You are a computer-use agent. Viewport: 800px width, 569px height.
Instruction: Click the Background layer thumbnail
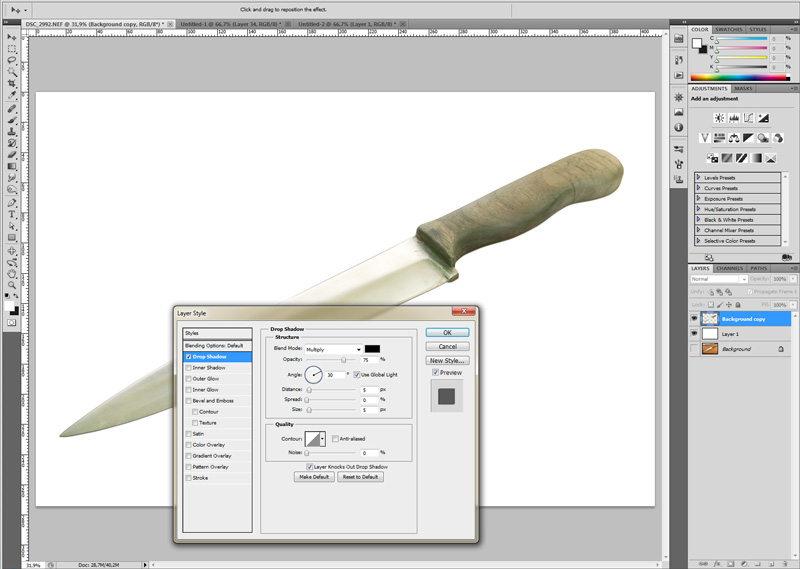pyautogui.click(x=710, y=349)
